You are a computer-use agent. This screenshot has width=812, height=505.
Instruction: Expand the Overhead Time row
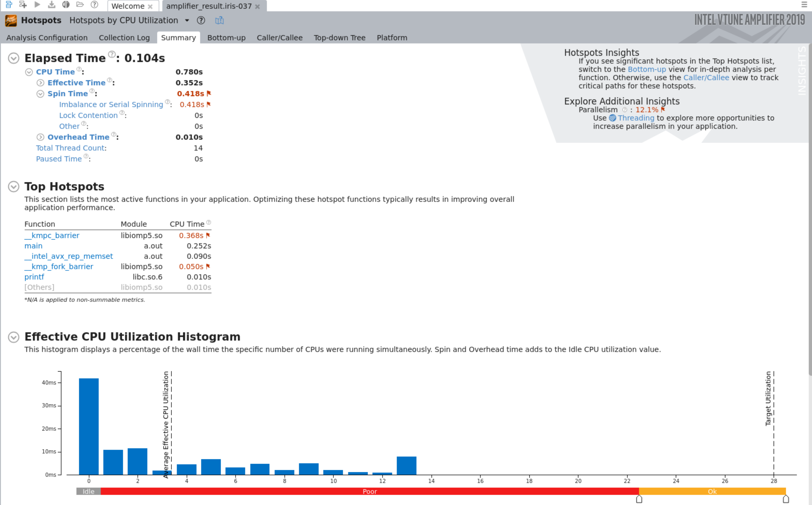[40, 137]
